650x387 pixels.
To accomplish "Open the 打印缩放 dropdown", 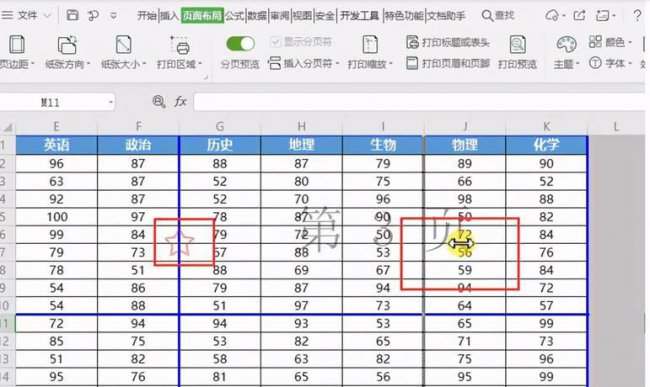I will [x=370, y=52].
